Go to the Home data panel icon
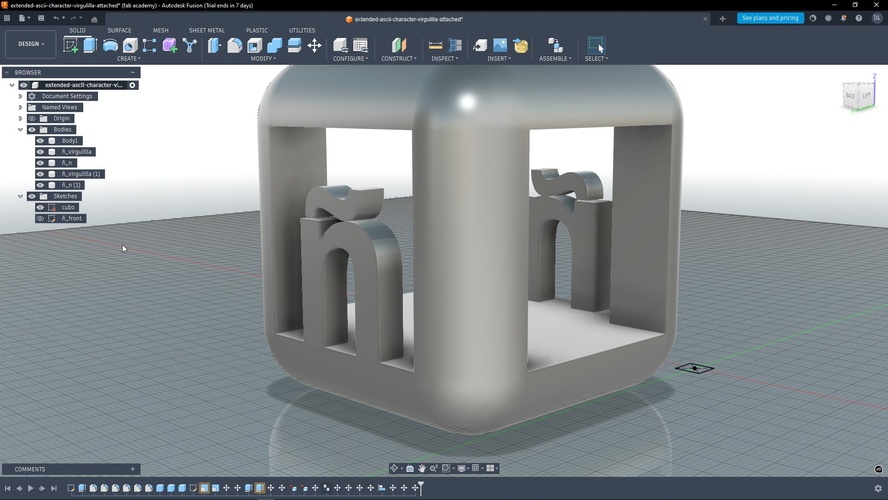 (95, 19)
